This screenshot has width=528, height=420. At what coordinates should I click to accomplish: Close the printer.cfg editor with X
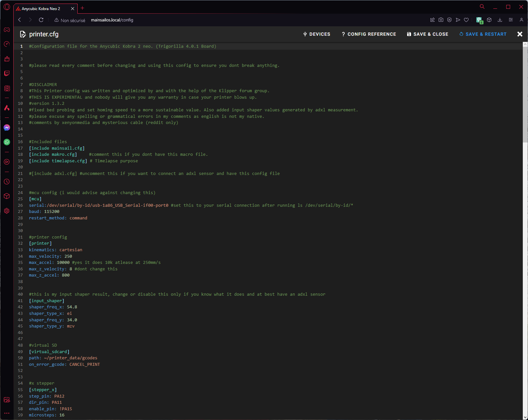coord(520,34)
